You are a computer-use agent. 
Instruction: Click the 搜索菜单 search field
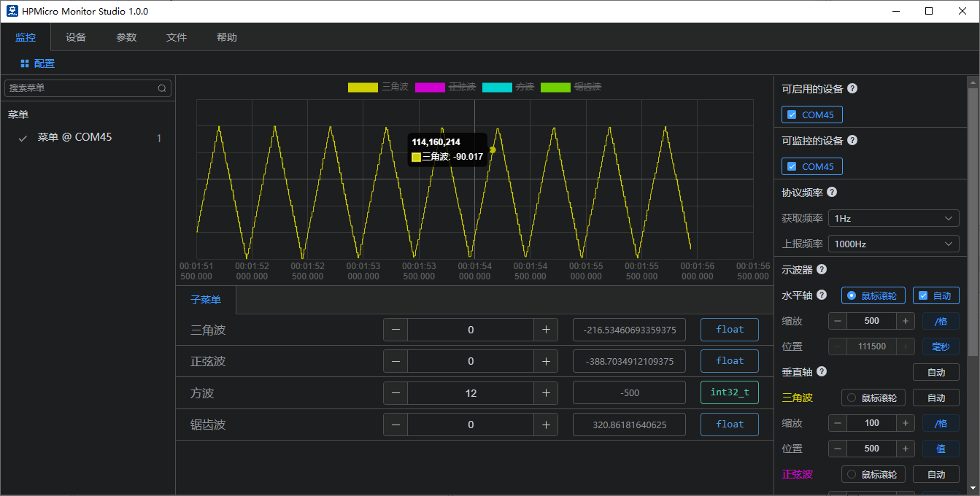pos(88,88)
